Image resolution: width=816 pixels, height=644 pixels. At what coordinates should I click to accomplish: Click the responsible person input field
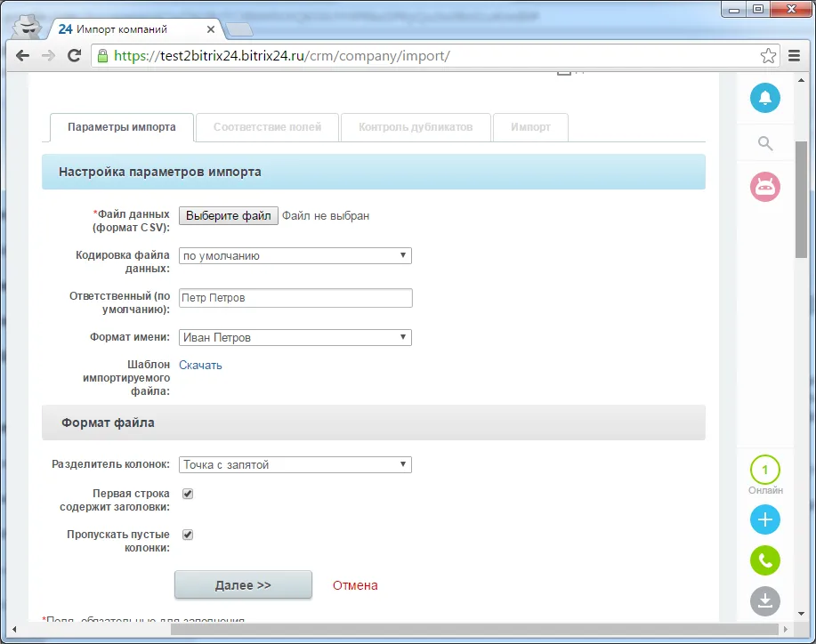pos(295,298)
